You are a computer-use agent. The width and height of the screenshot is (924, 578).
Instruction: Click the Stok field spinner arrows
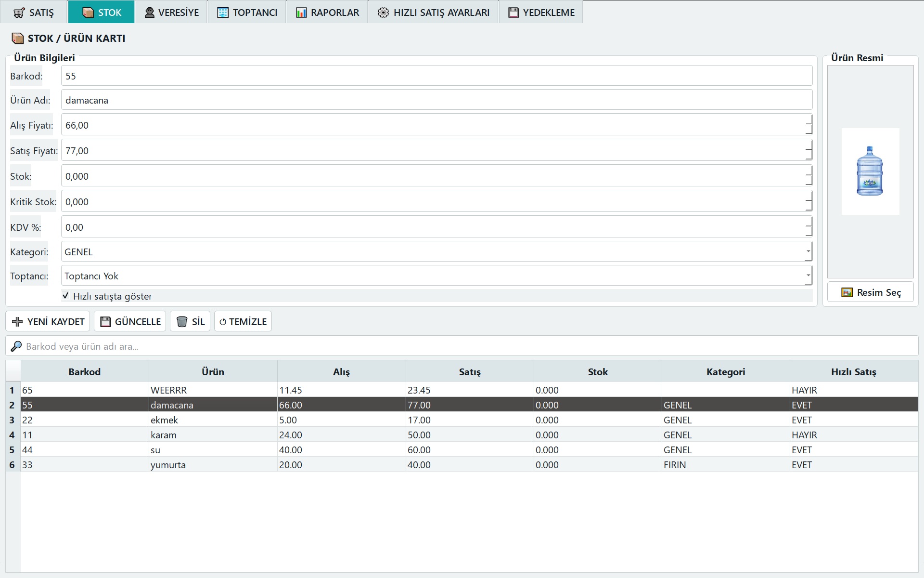(809, 176)
